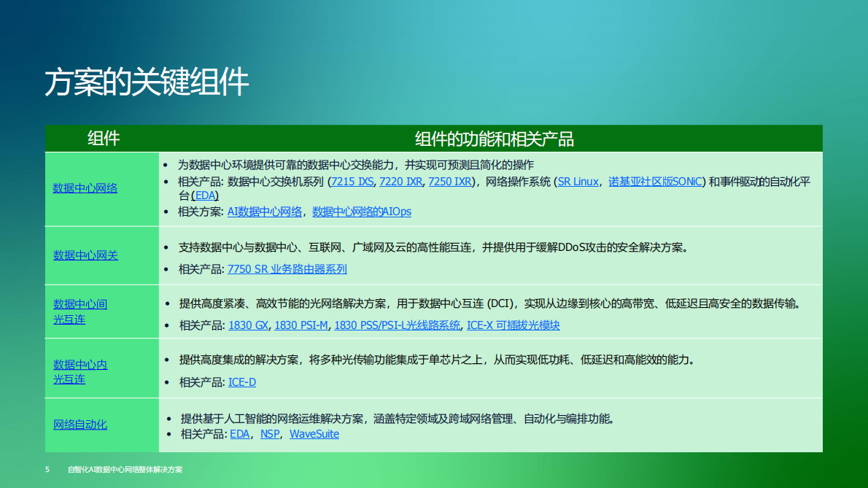Click the ICE-X 可插拔光模块 link

(x=514, y=326)
